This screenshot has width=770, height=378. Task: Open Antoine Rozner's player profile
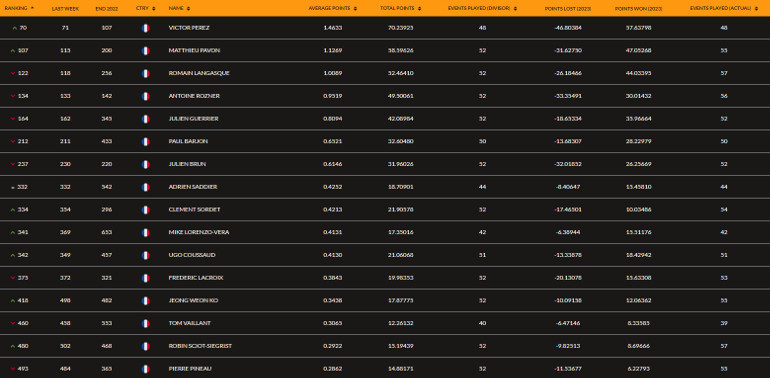point(194,96)
